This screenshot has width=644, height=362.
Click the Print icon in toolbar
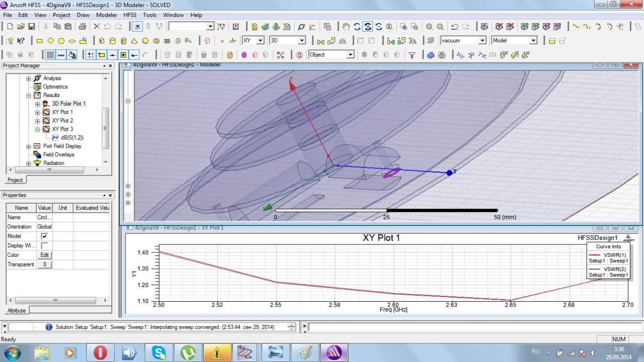pos(83,27)
